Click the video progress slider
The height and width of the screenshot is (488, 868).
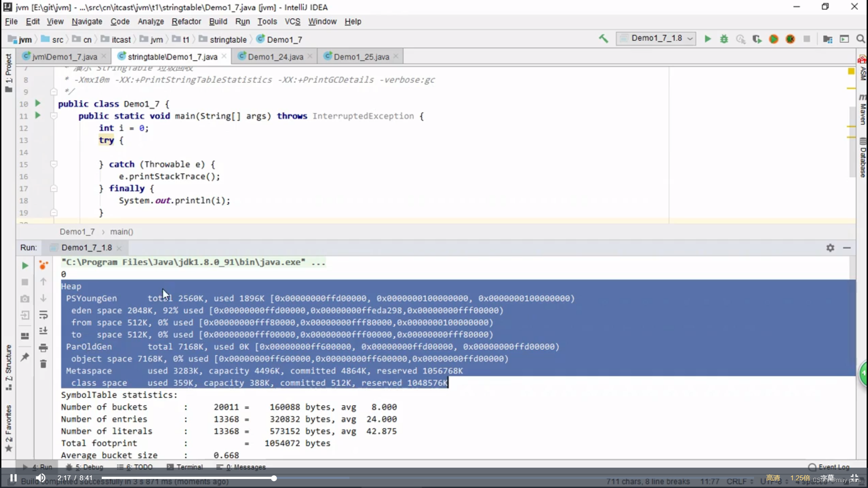pos(274,478)
